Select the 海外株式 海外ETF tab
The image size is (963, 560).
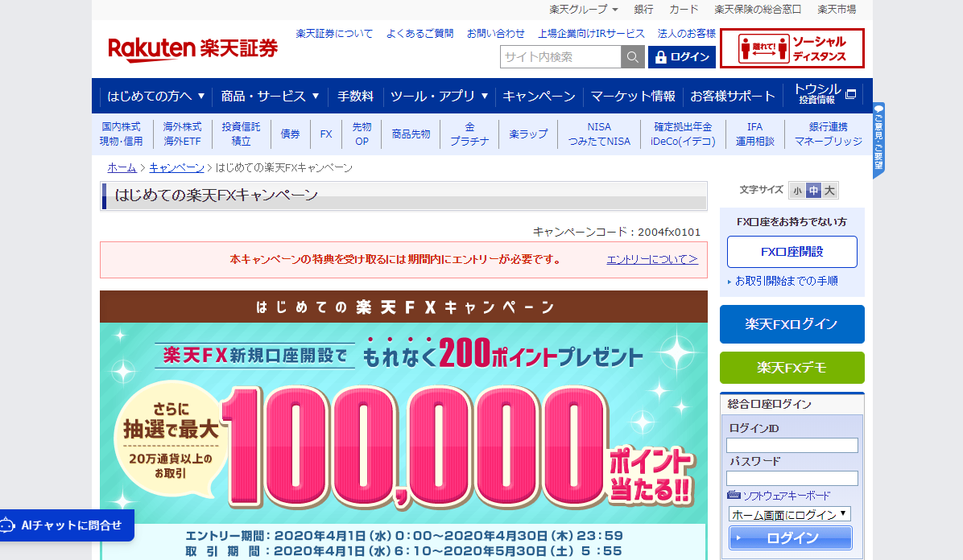tap(183, 134)
